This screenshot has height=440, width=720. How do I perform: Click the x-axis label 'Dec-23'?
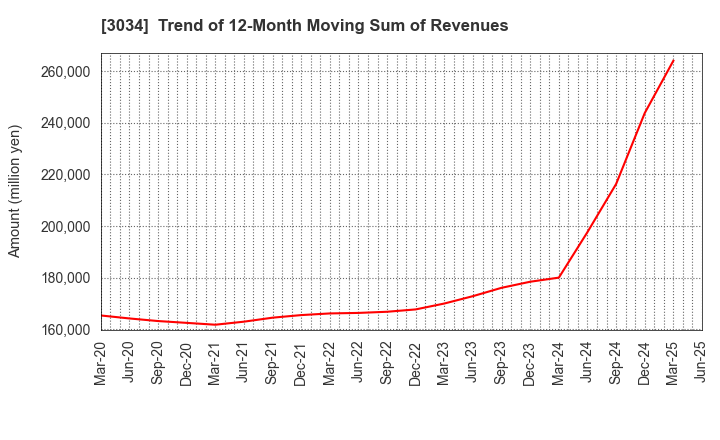(x=529, y=364)
